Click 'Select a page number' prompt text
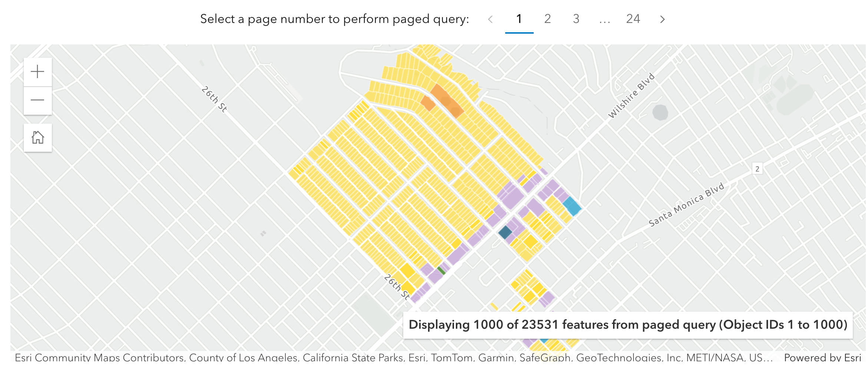Viewport: 868px width, 365px height. coord(335,19)
